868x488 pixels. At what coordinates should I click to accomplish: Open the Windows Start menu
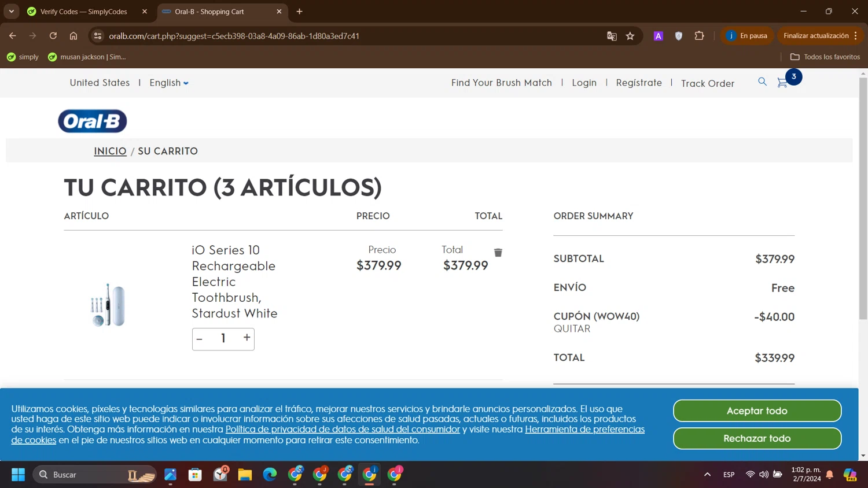pyautogui.click(x=19, y=475)
